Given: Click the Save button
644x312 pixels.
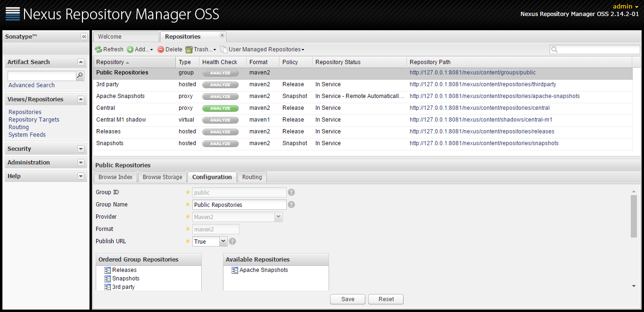Looking at the screenshot, I should pos(348,299).
